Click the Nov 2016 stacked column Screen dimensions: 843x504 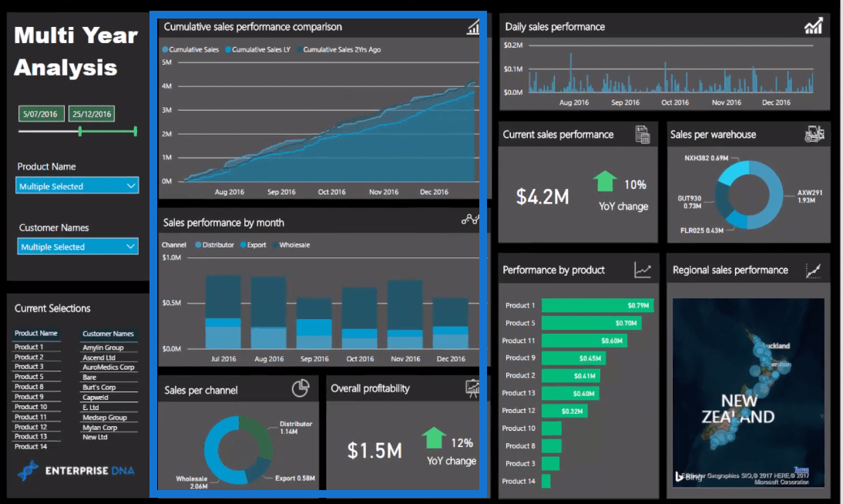click(405, 314)
